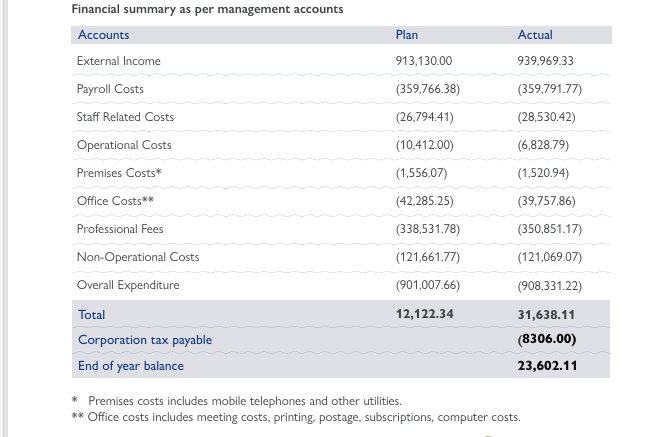Select the Premises Costs* row label
The height and width of the screenshot is (437, 662).
tap(119, 173)
